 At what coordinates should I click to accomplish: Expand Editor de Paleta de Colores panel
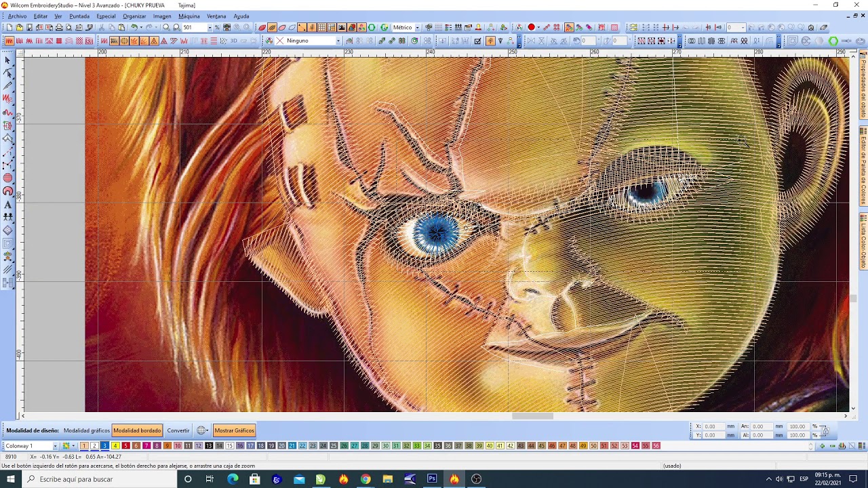pos(863,166)
